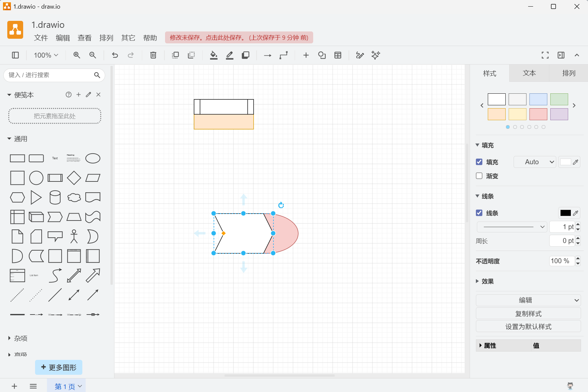Uncheck the 线条 line checkbox
This screenshot has height=392, width=588.
[479, 213]
